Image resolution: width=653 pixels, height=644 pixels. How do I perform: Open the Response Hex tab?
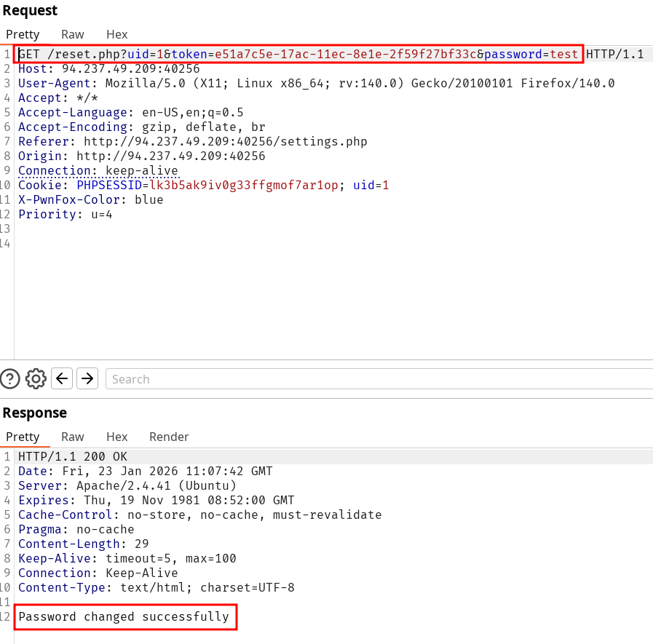coord(116,437)
